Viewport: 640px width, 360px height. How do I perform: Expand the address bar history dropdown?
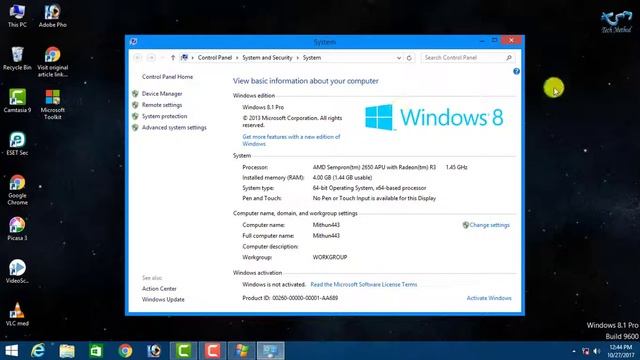tap(399, 58)
